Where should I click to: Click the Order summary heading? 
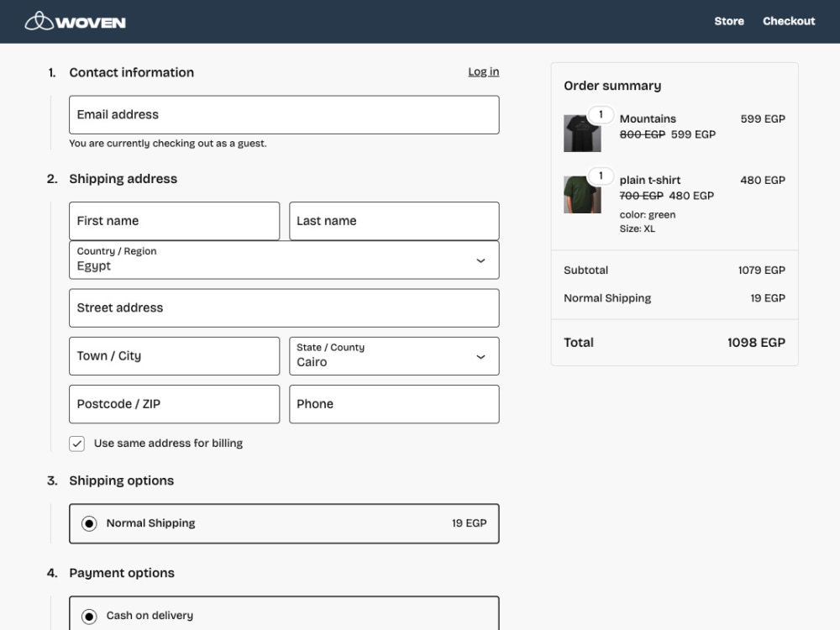(x=612, y=86)
